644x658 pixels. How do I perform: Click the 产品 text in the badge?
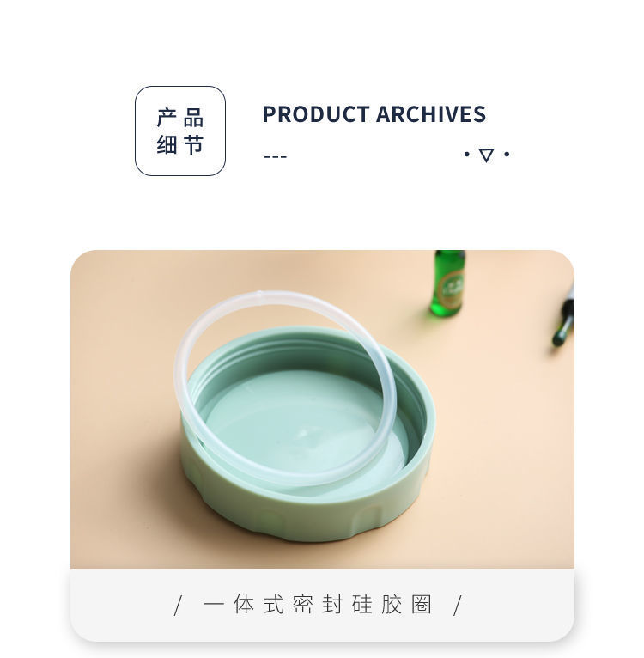[180, 118]
